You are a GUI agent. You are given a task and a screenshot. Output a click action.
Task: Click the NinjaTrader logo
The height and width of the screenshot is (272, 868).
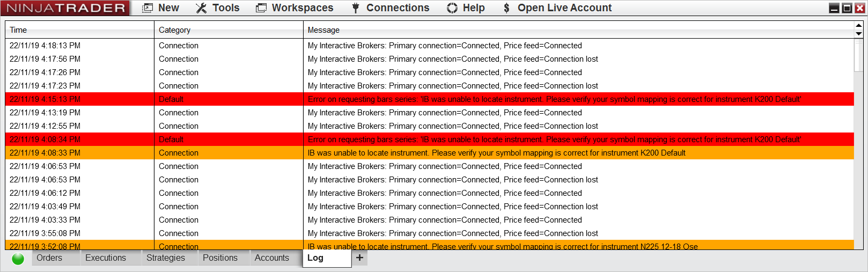pos(65,8)
